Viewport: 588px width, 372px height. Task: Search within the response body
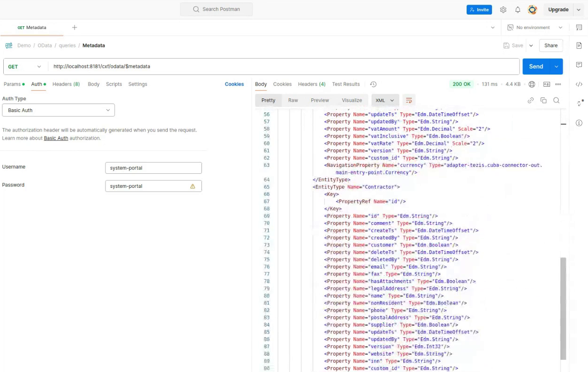tap(555, 100)
